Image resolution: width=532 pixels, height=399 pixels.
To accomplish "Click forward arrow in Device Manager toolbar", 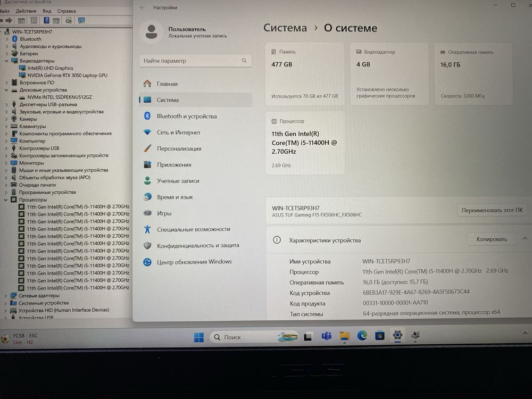I will pos(9,21).
